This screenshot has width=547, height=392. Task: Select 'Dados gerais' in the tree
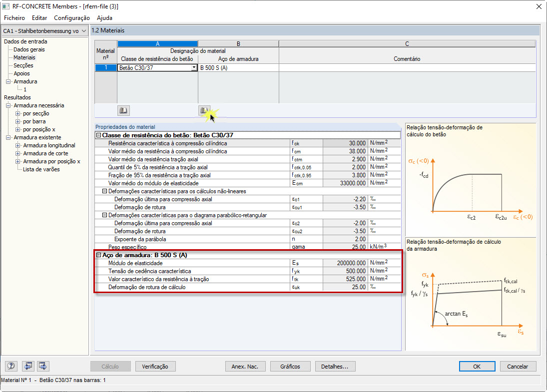[x=29, y=49]
